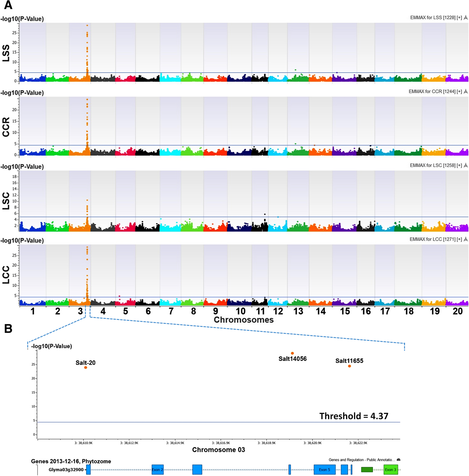Click the green Exon 3 block
Screen dimensions: 469x476
391,469
